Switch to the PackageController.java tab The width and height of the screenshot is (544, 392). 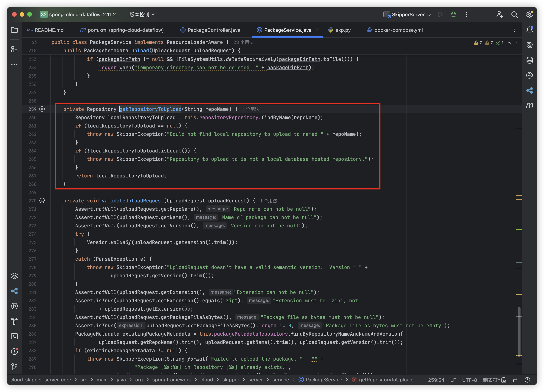point(210,30)
